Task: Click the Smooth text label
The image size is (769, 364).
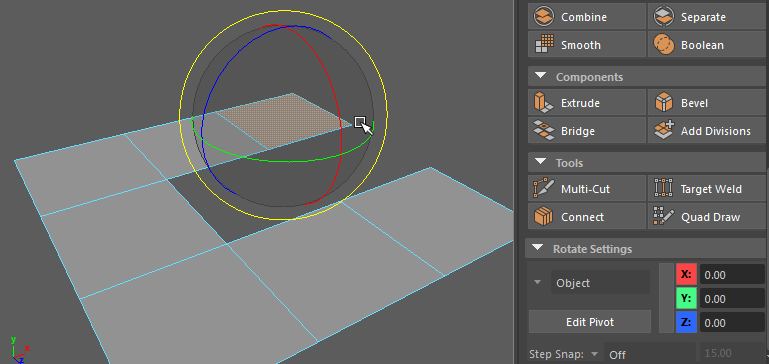Action: [x=581, y=45]
